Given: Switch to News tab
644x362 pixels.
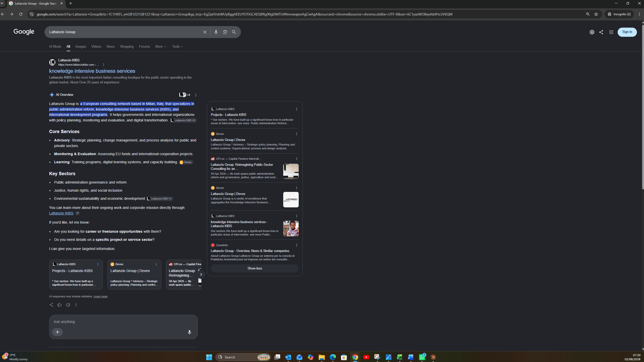Looking at the screenshot, I should [x=110, y=47].
